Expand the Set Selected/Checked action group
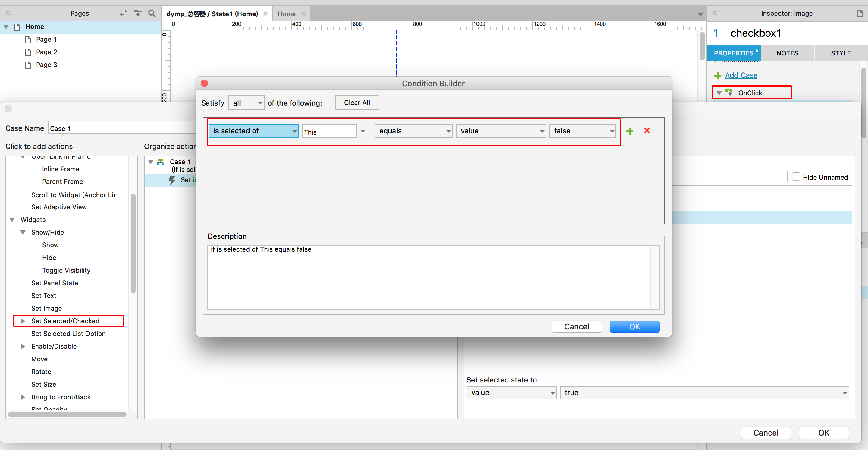Image resolution: width=868 pixels, height=450 pixels. [x=23, y=321]
